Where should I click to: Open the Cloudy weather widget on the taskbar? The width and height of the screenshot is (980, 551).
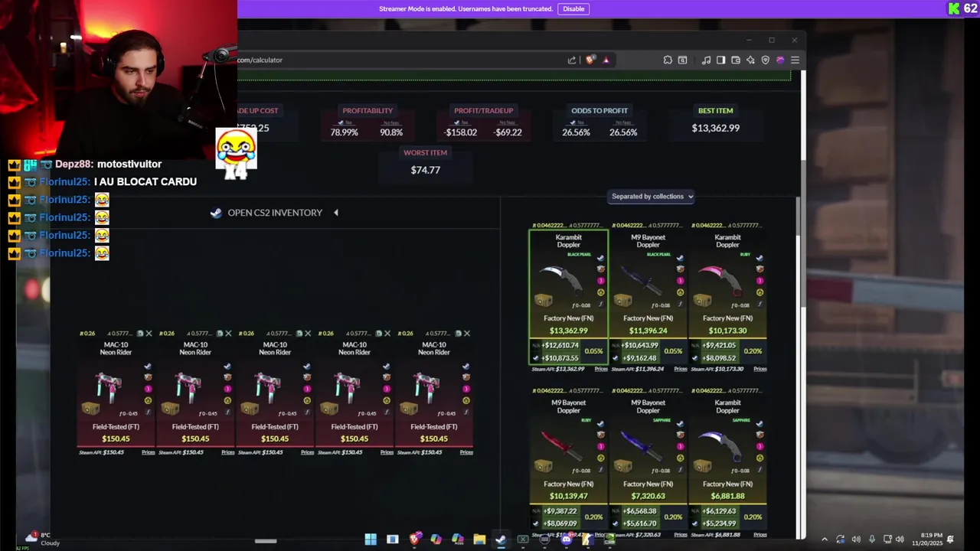pos(43,540)
